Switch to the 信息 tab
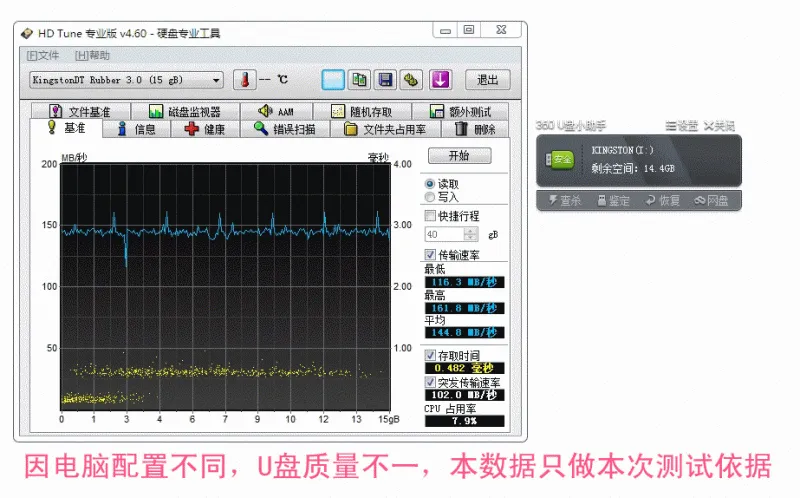Viewport: 800px width, 498px height. pos(136,129)
